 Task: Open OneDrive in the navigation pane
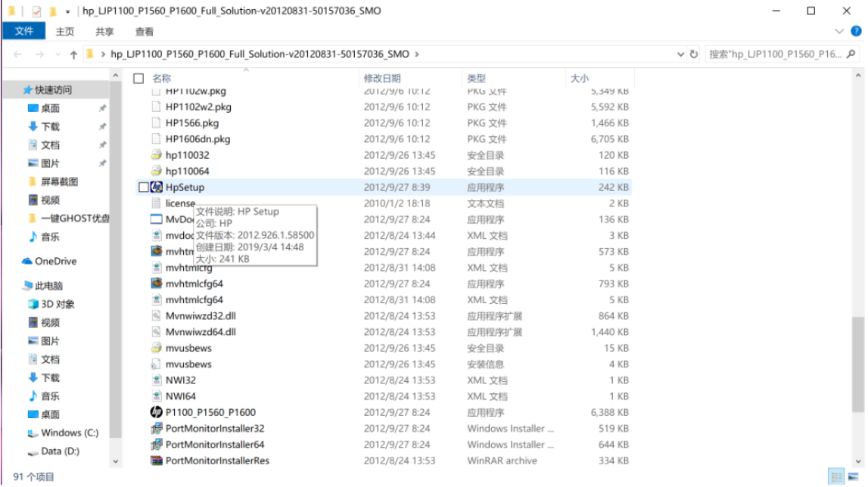[55, 261]
